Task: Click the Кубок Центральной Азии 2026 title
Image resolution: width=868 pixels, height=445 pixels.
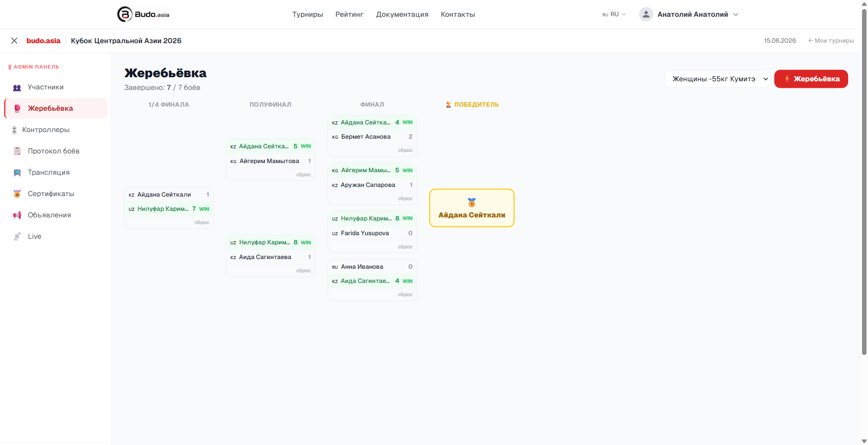Action: [126, 41]
